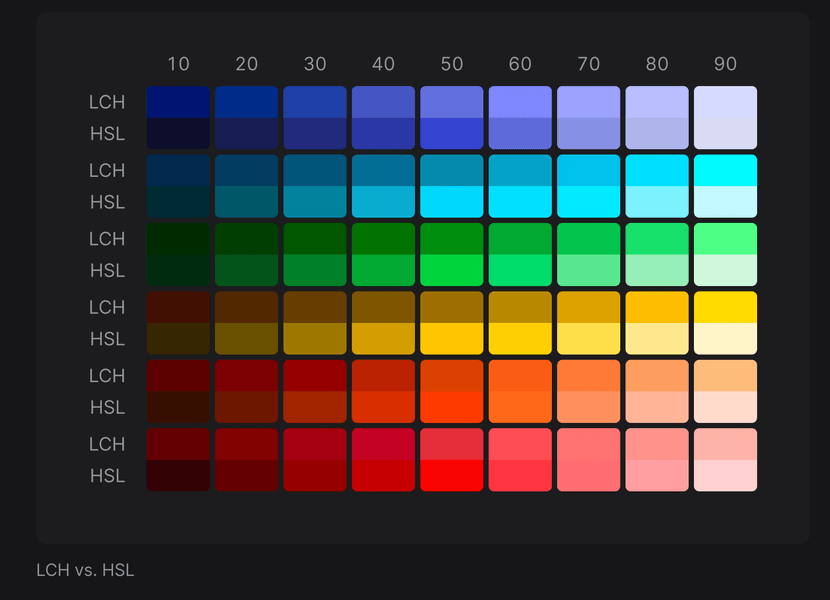Click the "10" column header
Viewport: 830px width, 600px height.
tap(178, 64)
